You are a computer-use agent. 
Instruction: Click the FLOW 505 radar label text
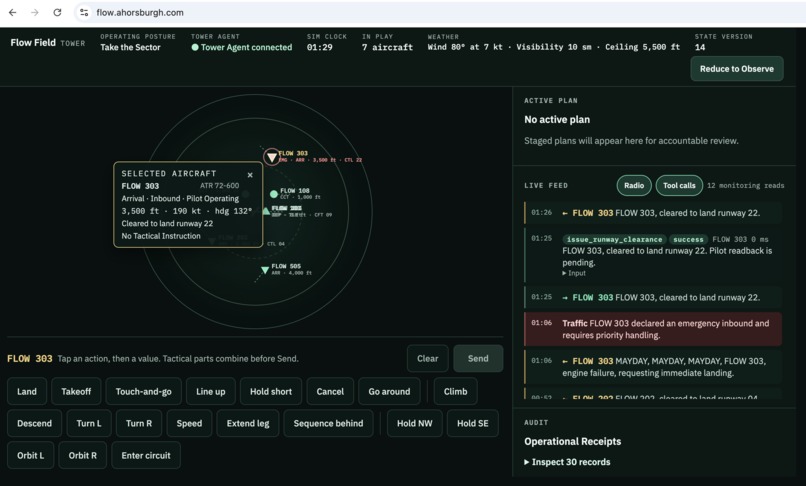coord(286,266)
